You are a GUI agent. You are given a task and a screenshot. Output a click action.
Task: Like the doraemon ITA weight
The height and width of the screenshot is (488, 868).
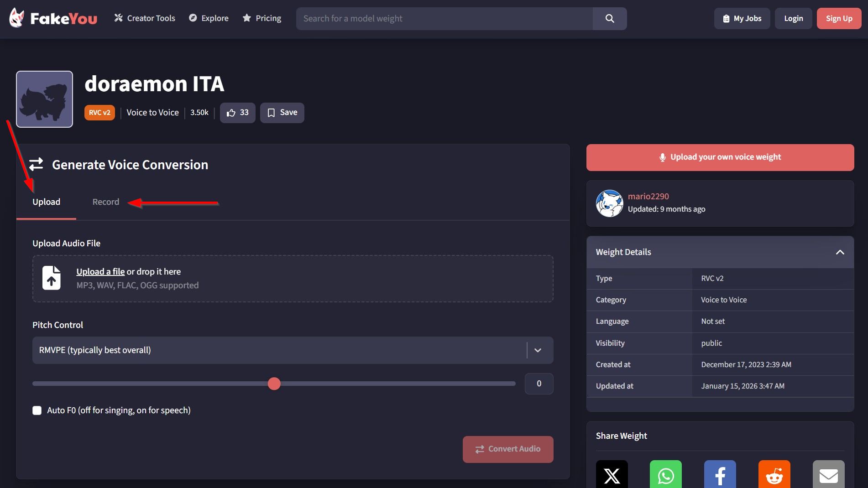238,113
